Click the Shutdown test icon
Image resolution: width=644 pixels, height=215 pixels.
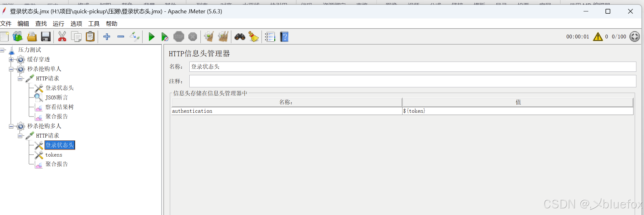[193, 37]
